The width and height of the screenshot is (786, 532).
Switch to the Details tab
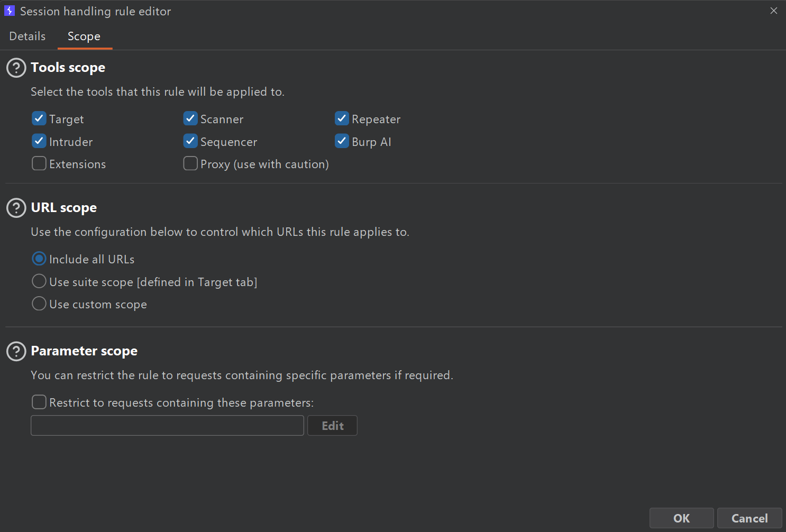click(28, 36)
